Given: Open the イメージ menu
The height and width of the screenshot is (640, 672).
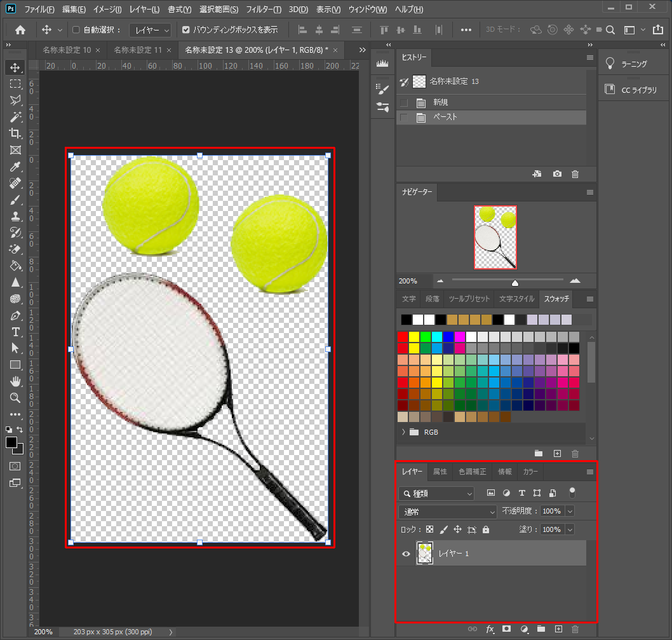Looking at the screenshot, I should [107, 9].
